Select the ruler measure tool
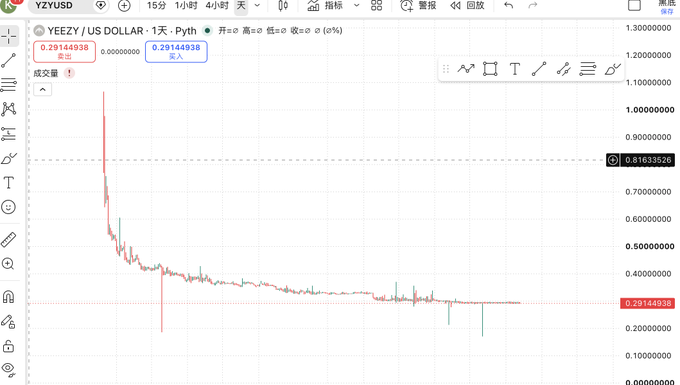Image resolution: width=680 pixels, height=385 pixels. click(9, 239)
